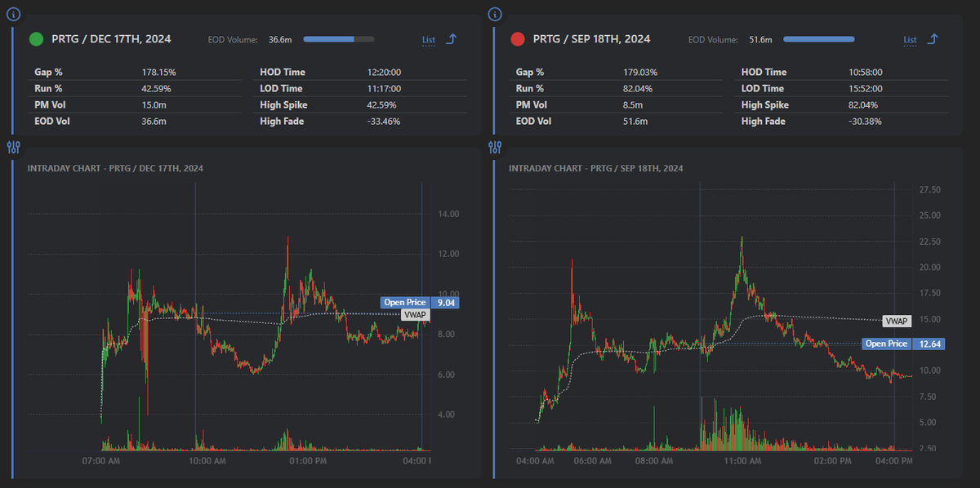This screenshot has width=980, height=488.
Task: Click HOD Time value 10:58:00
Action: 866,73
